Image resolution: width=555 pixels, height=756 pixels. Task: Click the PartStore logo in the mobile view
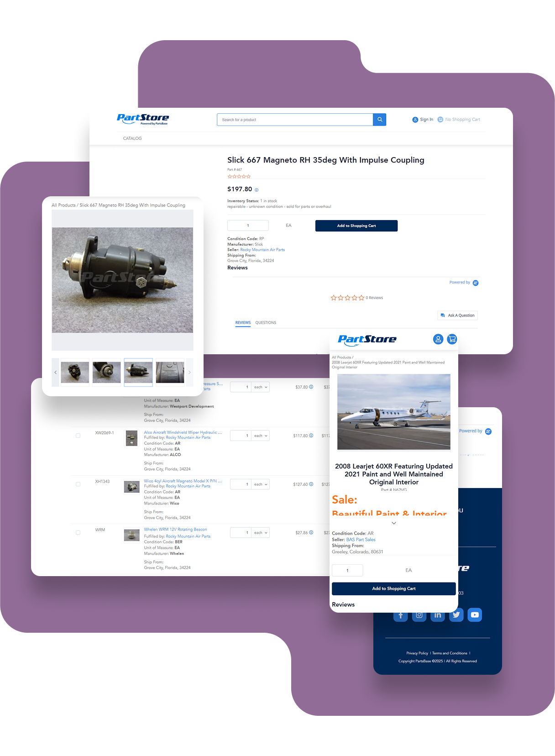tap(367, 340)
